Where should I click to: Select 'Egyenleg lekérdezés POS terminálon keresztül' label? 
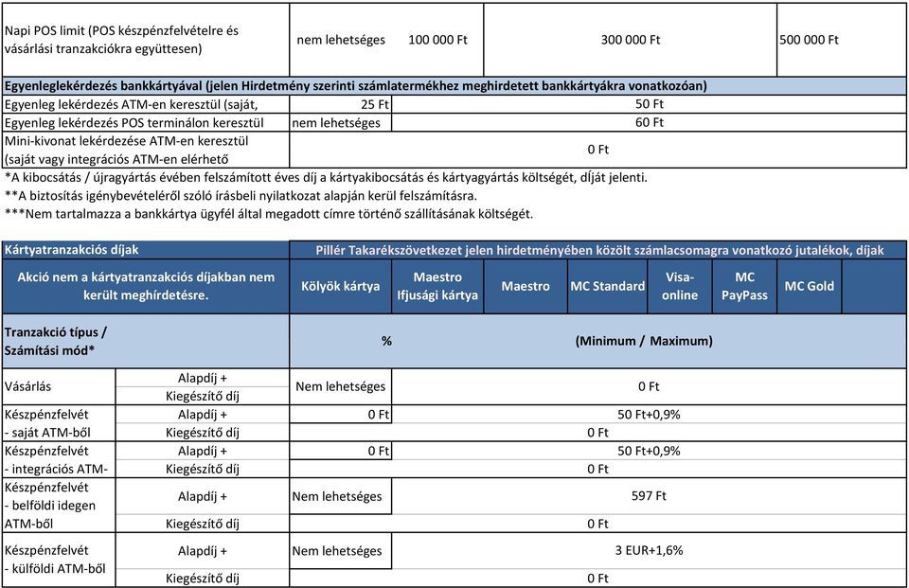pyautogui.click(x=134, y=122)
